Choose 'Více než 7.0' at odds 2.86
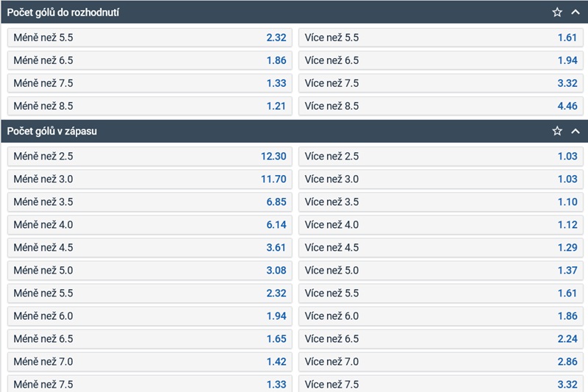 (441, 361)
